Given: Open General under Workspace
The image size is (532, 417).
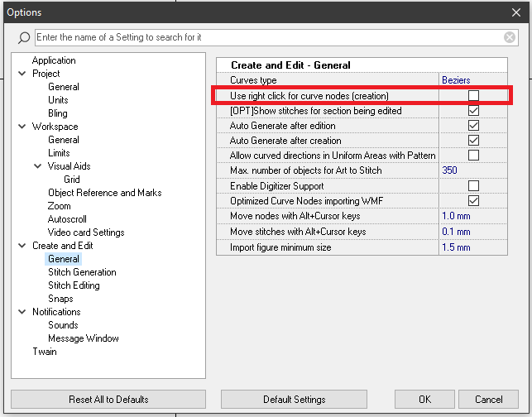Looking at the screenshot, I should click(x=64, y=140).
